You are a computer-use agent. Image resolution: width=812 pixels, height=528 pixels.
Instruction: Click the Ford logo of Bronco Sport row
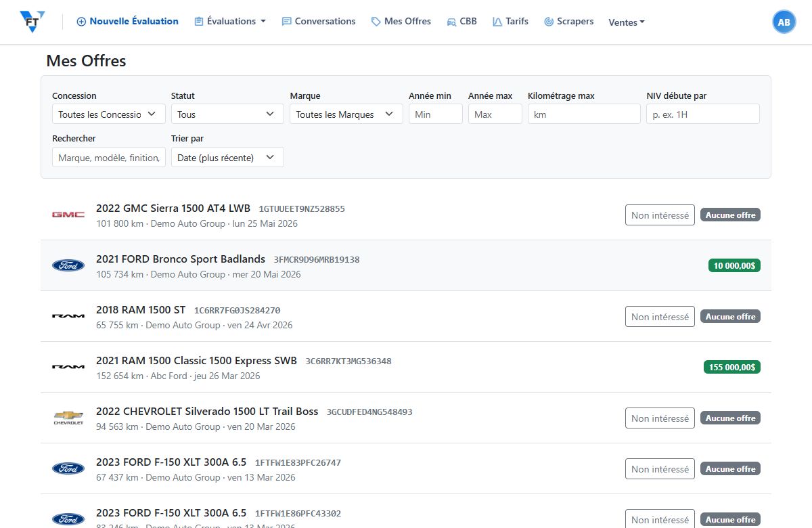tap(68, 265)
